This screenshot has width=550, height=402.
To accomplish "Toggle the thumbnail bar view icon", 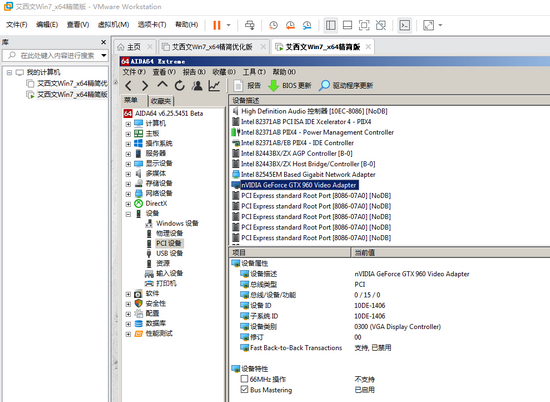I will pyautogui.click(x=347, y=25).
